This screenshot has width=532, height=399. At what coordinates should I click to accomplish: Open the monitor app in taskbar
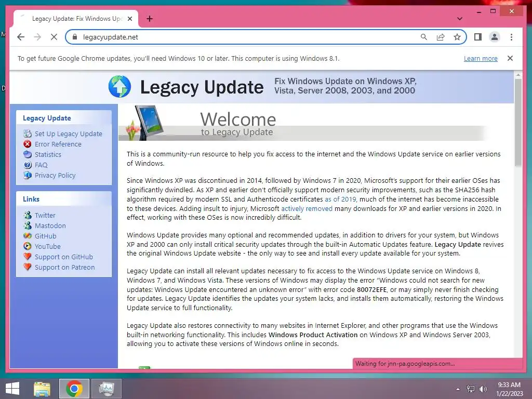point(106,389)
